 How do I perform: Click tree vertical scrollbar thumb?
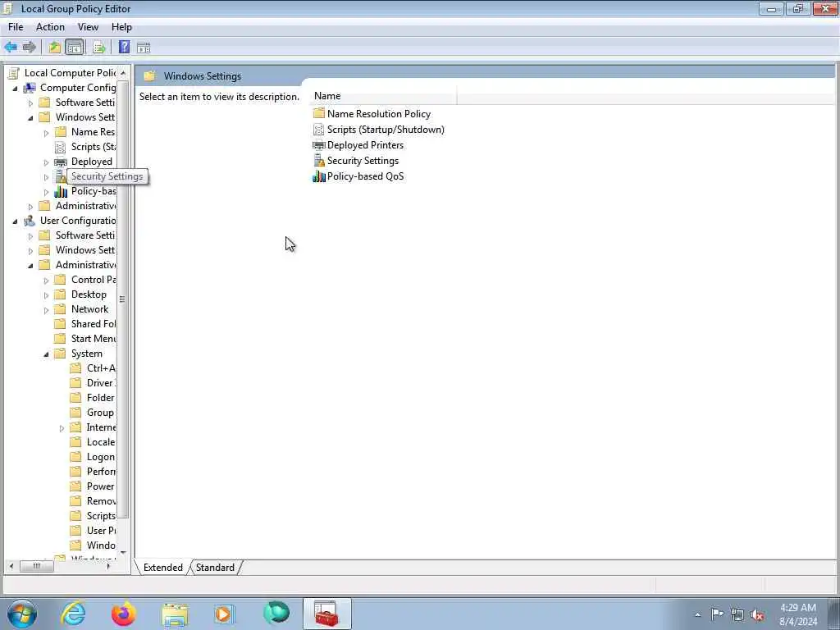123,299
